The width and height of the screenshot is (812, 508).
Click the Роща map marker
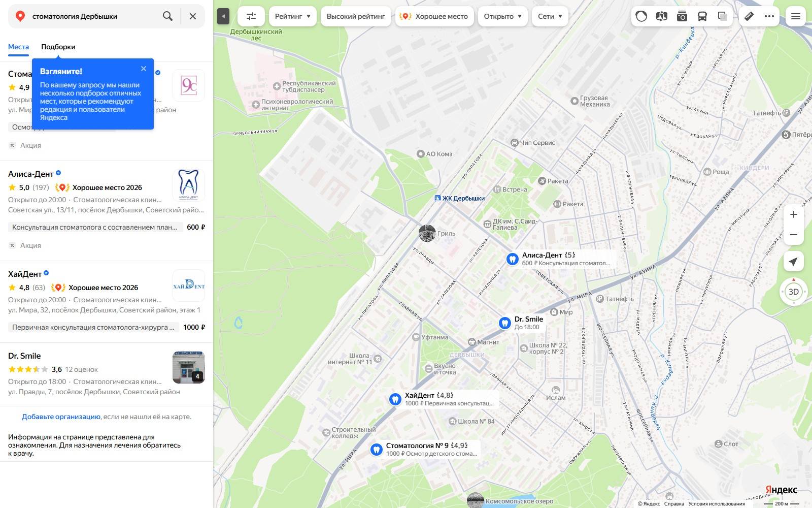[x=707, y=172]
